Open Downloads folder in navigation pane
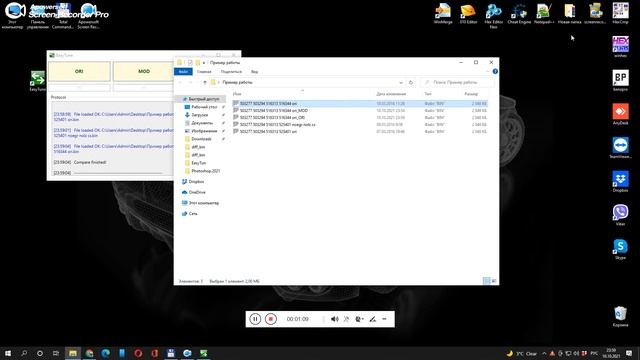The width and height of the screenshot is (640, 360). coord(201,139)
